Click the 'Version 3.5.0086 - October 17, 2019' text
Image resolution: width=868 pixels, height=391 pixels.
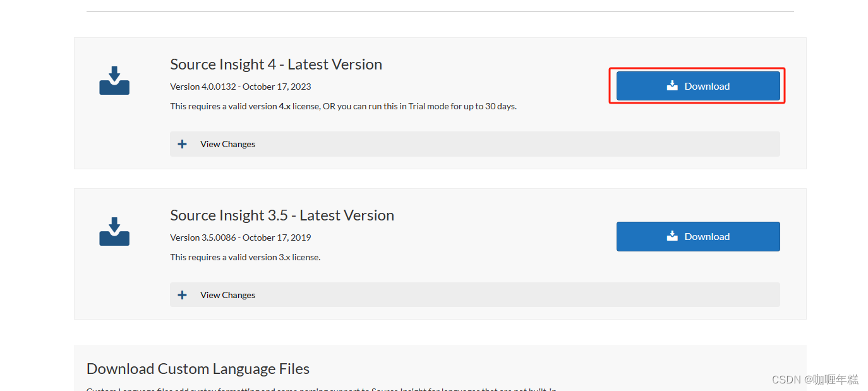coord(241,238)
